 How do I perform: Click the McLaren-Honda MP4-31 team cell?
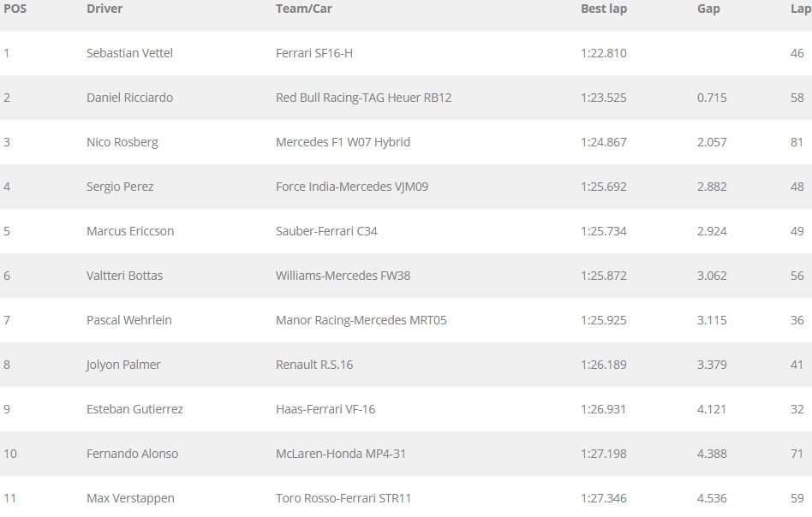[x=341, y=454]
